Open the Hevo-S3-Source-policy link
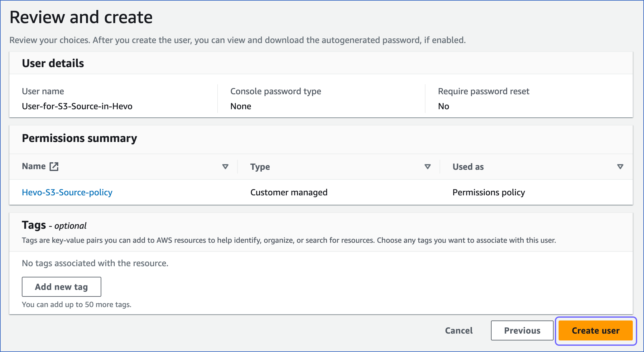 tap(67, 192)
